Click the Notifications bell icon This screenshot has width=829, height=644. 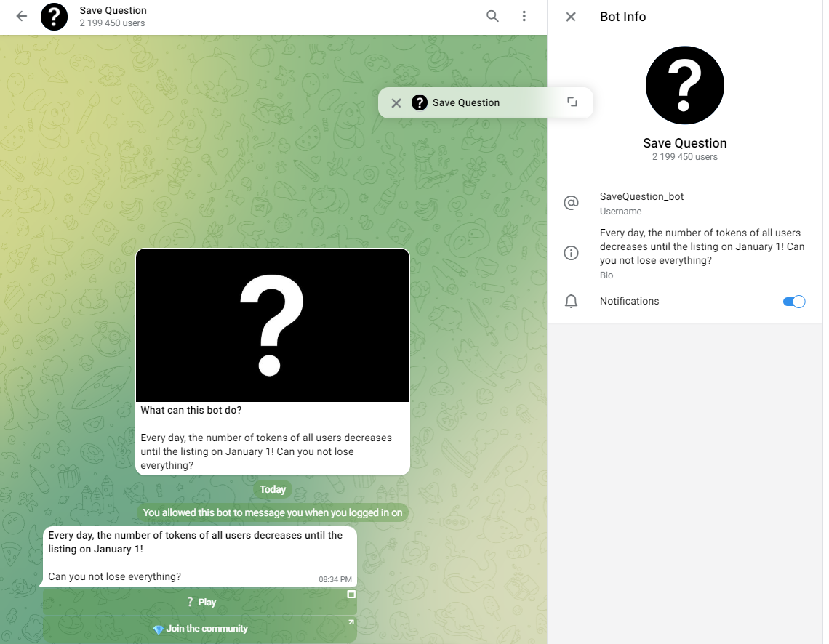click(571, 301)
